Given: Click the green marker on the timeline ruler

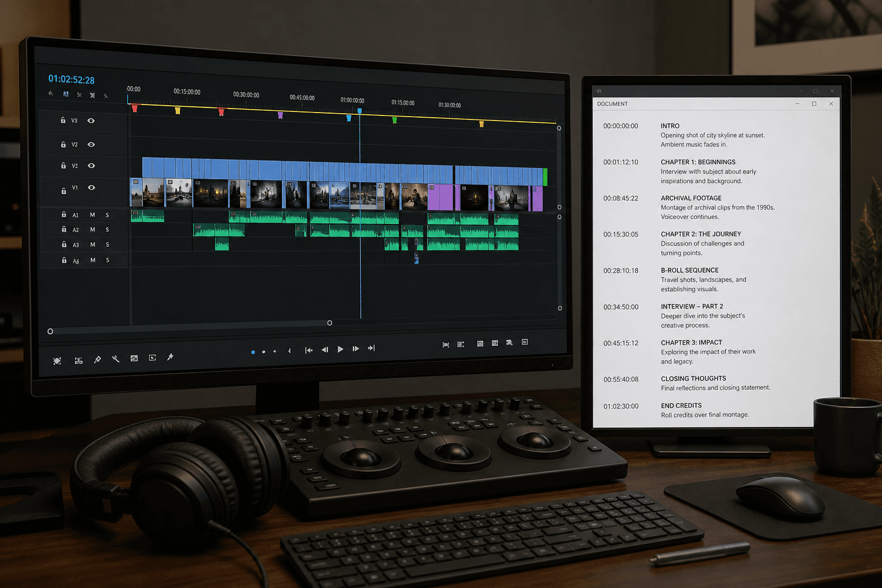Looking at the screenshot, I should [394, 120].
